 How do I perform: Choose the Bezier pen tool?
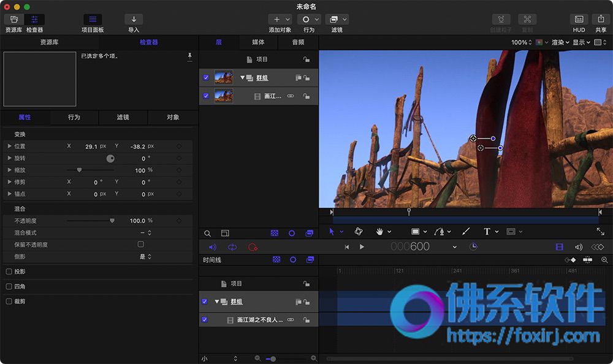(x=439, y=232)
